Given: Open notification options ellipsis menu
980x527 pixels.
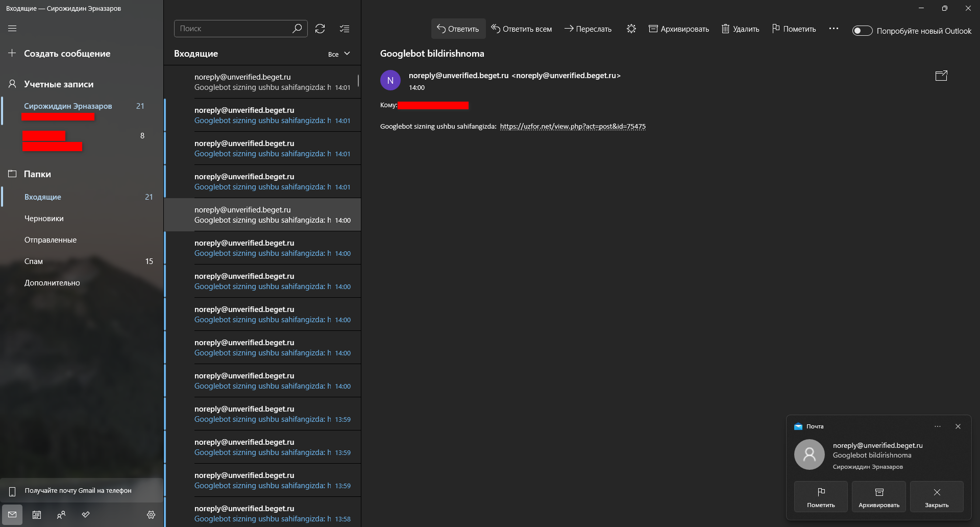Looking at the screenshot, I should click(937, 426).
